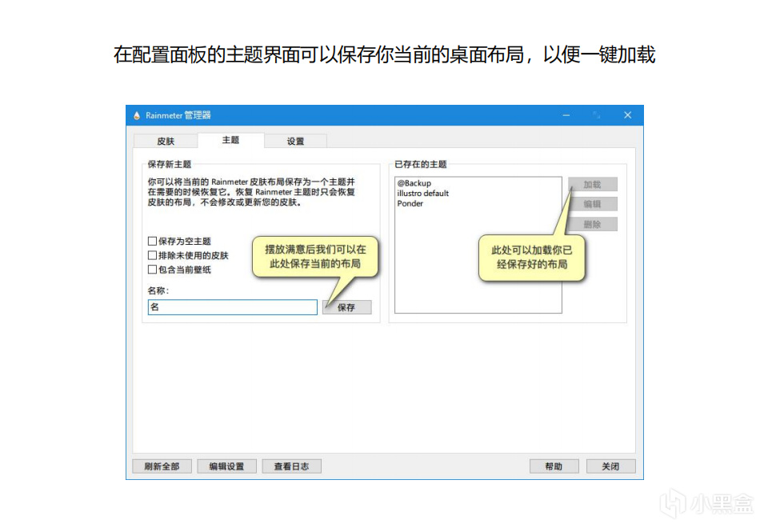Open 编辑设置 button
Image resolution: width=776 pixels, height=532 pixels.
[226, 466]
